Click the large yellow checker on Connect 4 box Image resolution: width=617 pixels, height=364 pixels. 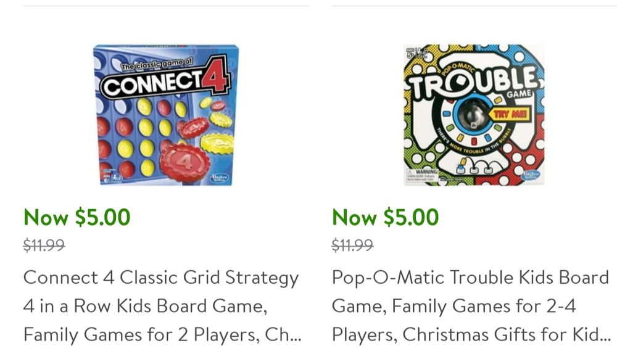pos(217,143)
